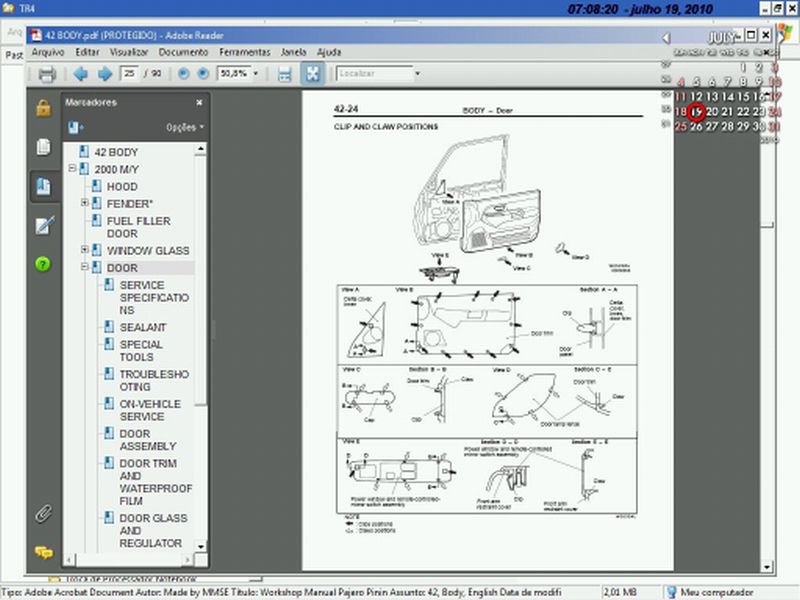Collapse the DOOR bookmark node
Viewport: 800px width, 600px height.
click(85, 267)
